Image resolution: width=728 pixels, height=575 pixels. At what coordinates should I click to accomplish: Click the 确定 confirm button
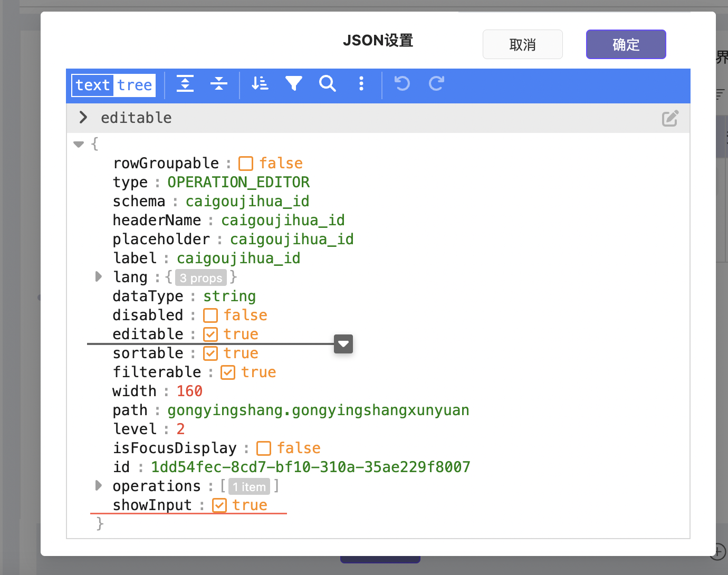pyautogui.click(x=626, y=44)
